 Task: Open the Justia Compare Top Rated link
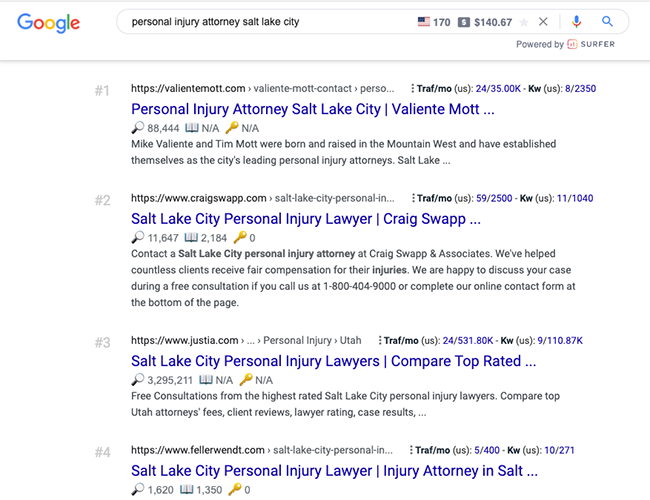pos(333,361)
